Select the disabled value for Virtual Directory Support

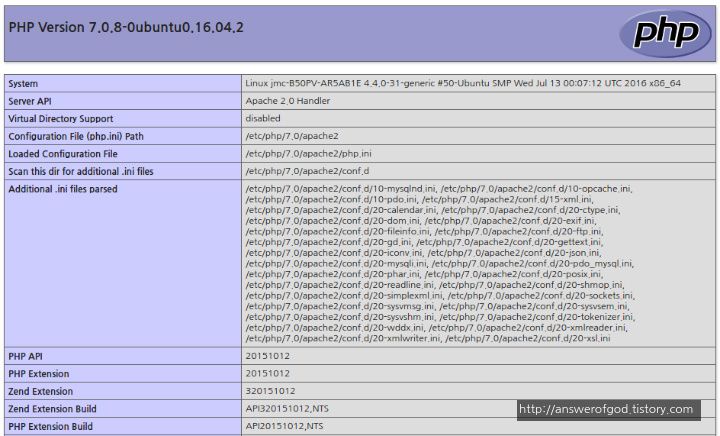tap(263, 118)
